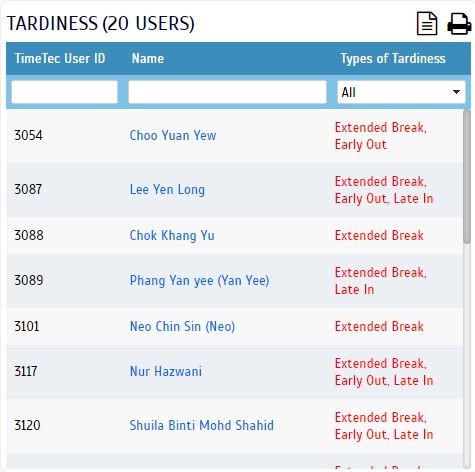
Task: Click the Neo Chin Sin (Neo) link
Action: (182, 326)
